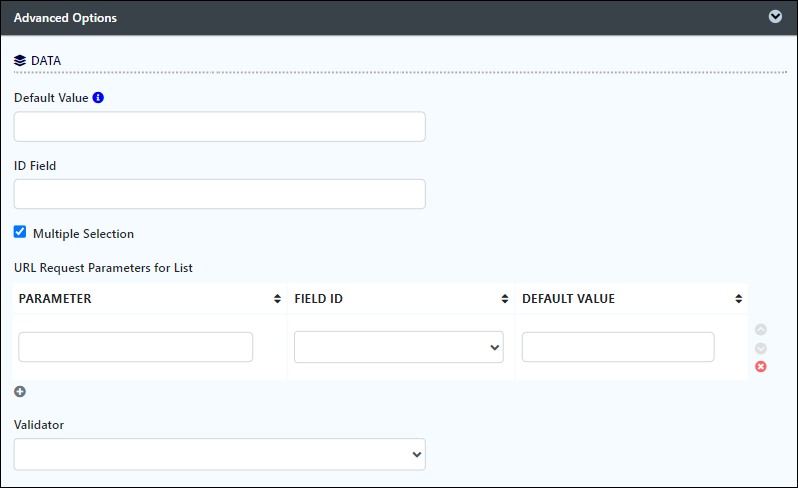Viewport: 798px width, 488px height.
Task: Open the Field ID dropdown
Action: click(x=398, y=347)
